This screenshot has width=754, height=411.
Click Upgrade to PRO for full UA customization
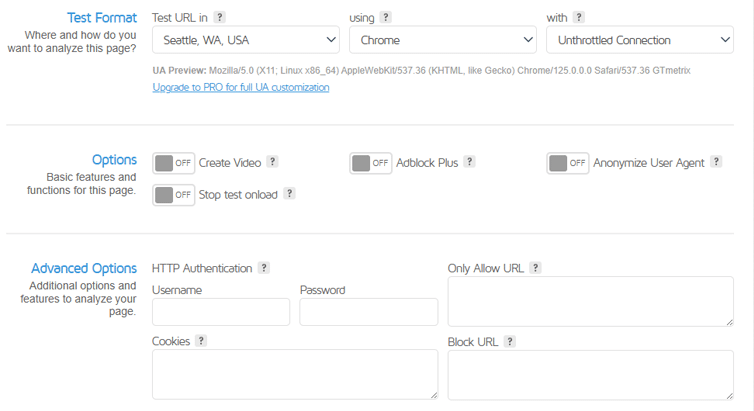coord(241,88)
